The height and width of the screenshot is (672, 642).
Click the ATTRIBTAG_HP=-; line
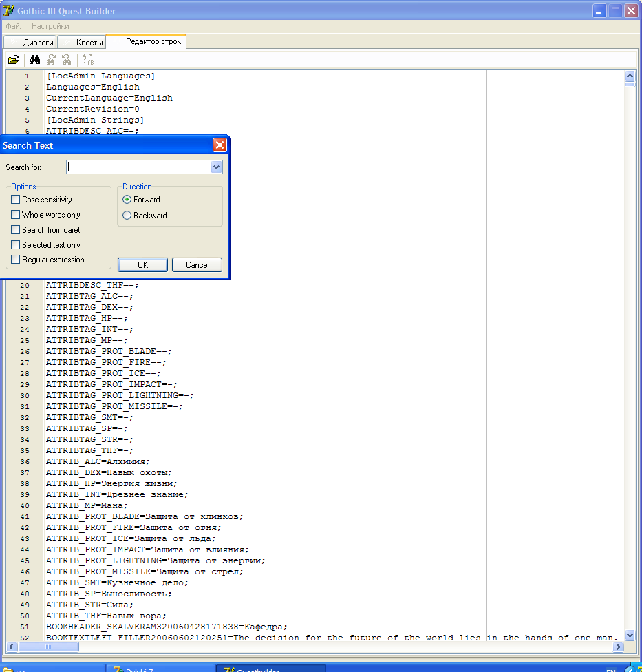click(87, 318)
